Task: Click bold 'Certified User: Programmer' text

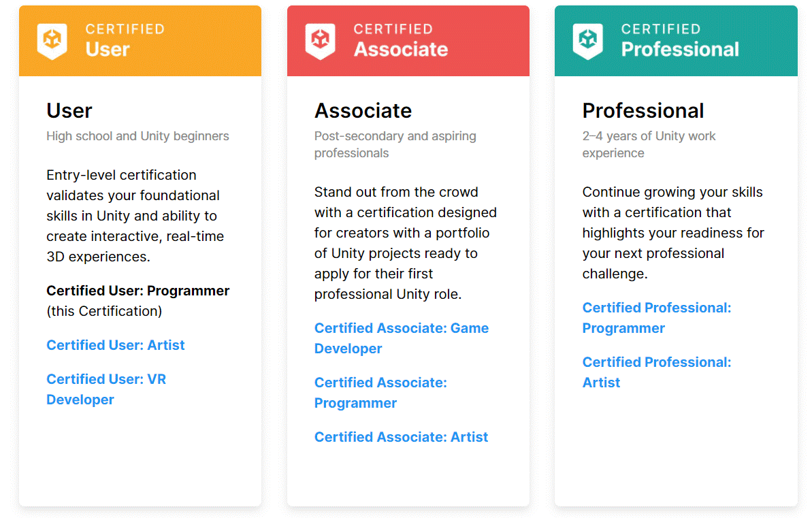Action: tap(137, 291)
